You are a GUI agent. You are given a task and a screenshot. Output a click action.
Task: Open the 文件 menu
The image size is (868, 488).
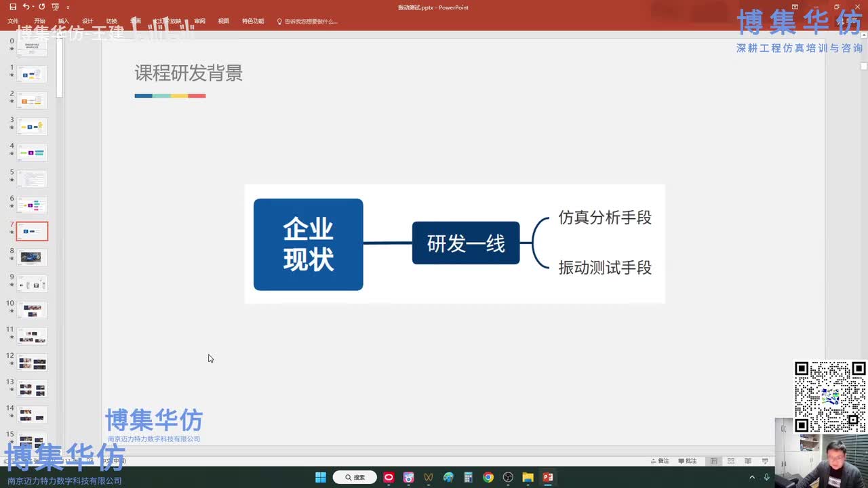(x=13, y=21)
